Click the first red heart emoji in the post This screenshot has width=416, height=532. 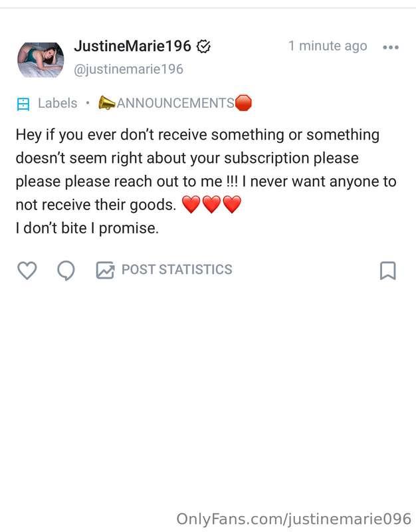click(x=191, y=205)
